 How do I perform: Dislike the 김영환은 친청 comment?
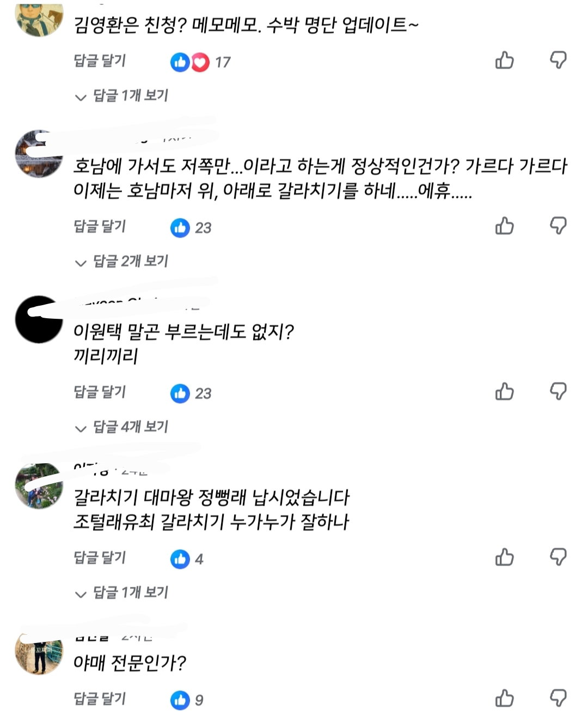coord(558,60)
